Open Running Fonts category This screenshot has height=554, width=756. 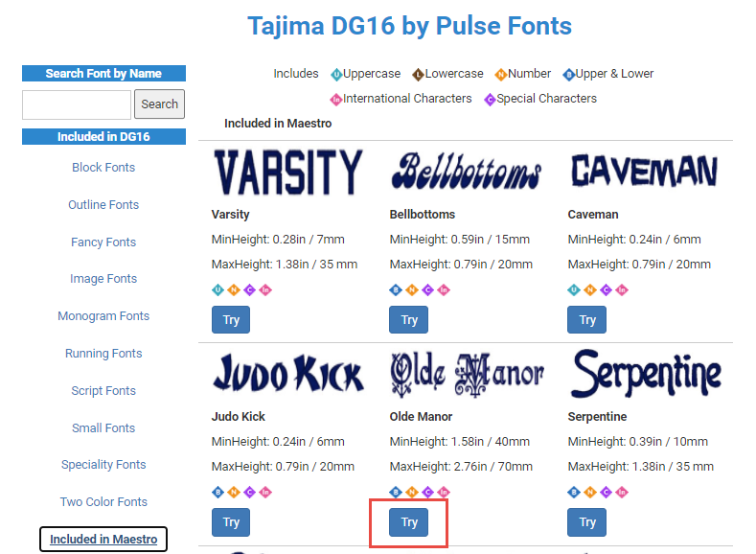(x=103, y=354)
